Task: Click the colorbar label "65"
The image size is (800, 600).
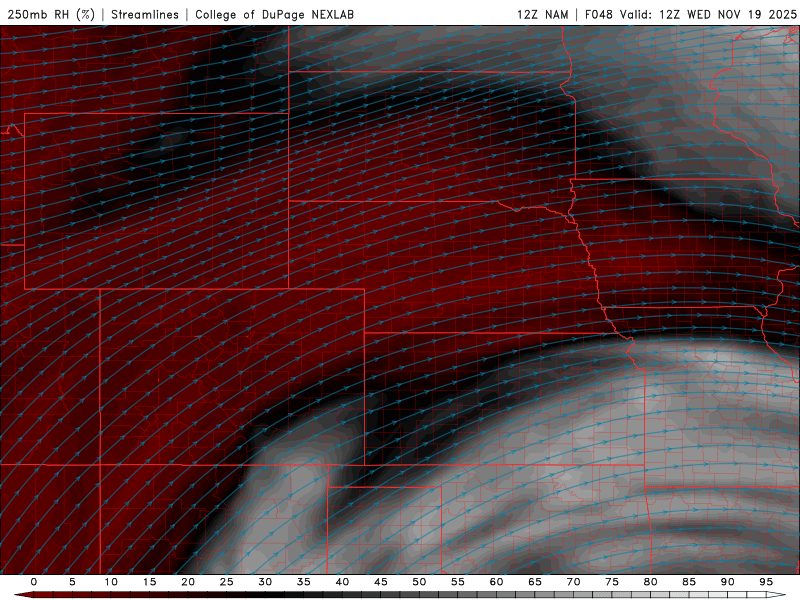Action: (535, 582)
